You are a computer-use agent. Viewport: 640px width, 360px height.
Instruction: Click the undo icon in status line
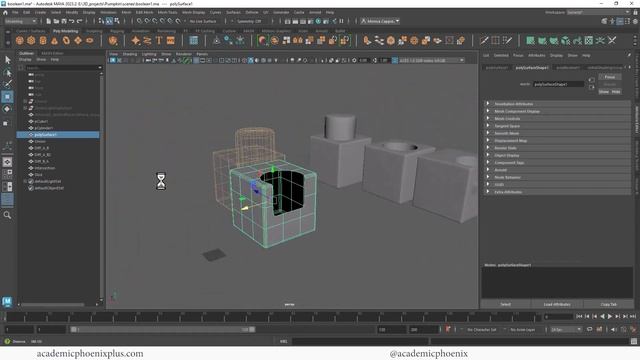click(72, 21)
